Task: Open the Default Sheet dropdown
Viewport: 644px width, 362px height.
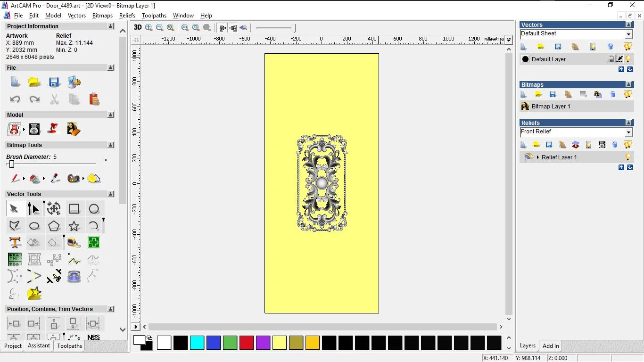Action: pyautogui.click(x=628, y=34)
